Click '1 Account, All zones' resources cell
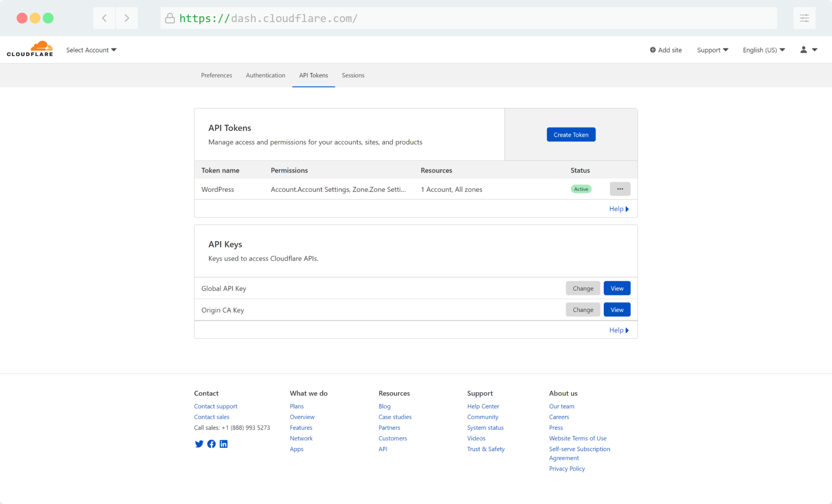Image resolution: width=832 pixels, height=504 pixels. click(x=451, y=189)
